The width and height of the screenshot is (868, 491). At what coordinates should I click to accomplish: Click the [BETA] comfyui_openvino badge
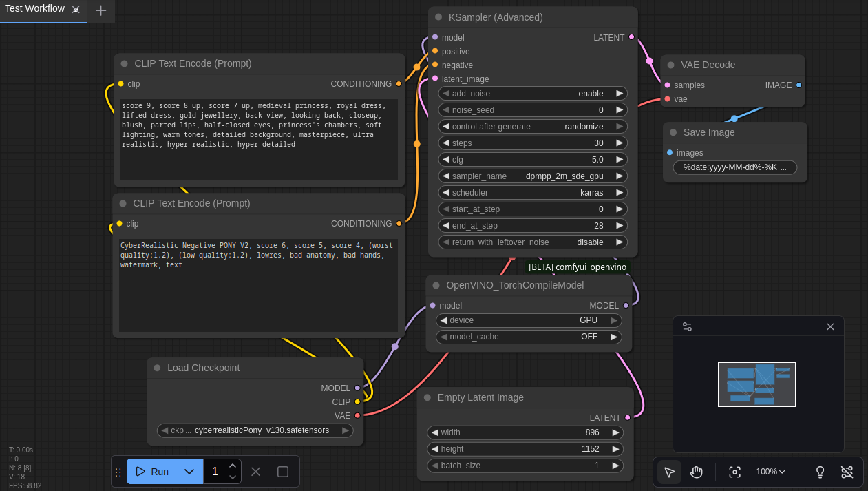(578, 267)
